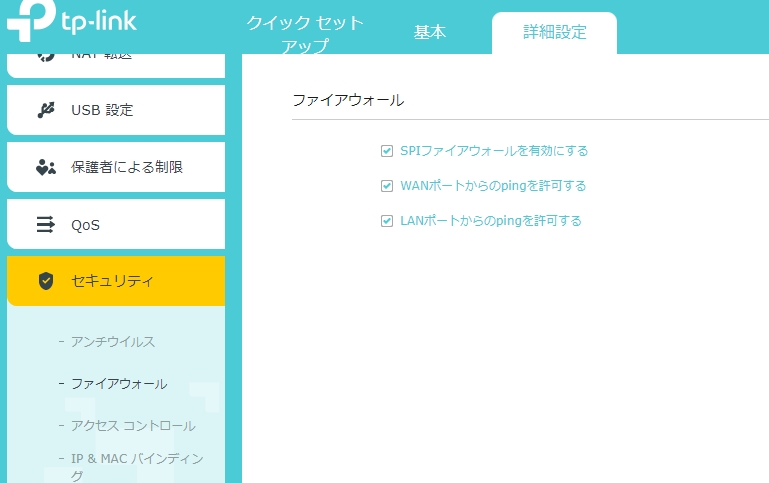
Task: Click the WANポートからのpingを許可する label
Action: [493, 186]
